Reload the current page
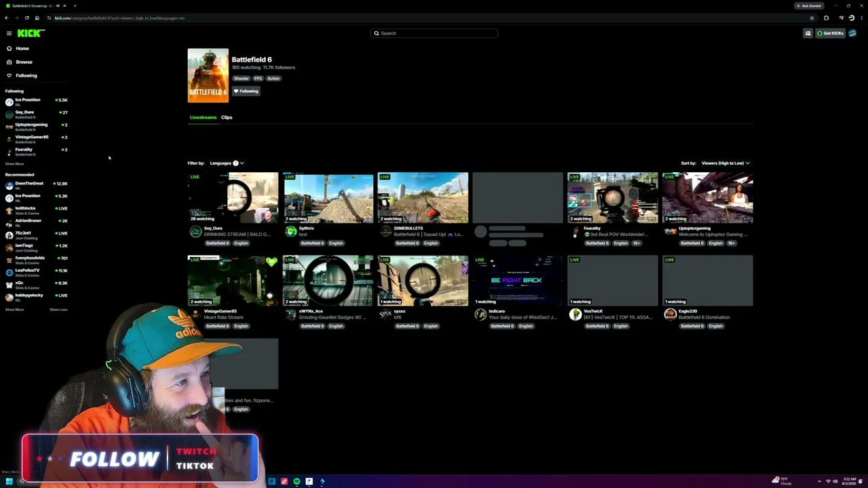This screenshot has width=868, height=488. coord(27,18)
